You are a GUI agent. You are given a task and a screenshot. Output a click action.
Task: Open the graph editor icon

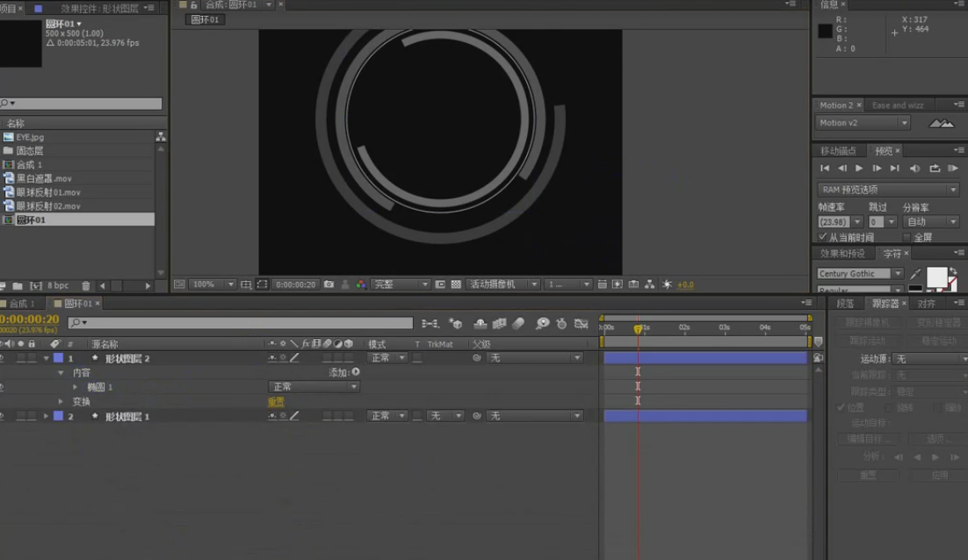(581, 323)
